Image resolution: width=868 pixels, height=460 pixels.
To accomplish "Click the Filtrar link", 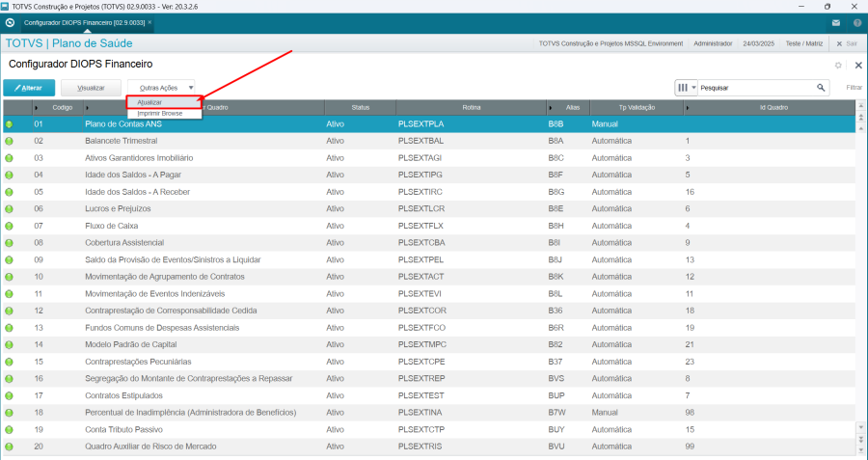I will coord(854,88).
